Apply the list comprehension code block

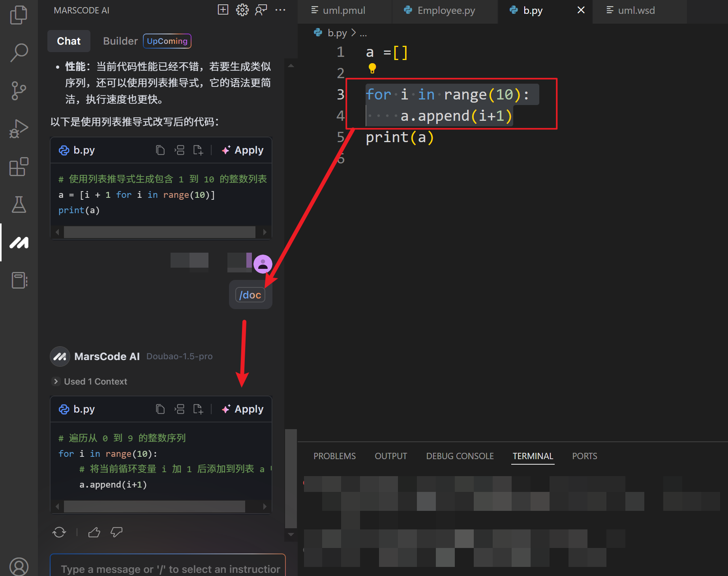(243, 150)
